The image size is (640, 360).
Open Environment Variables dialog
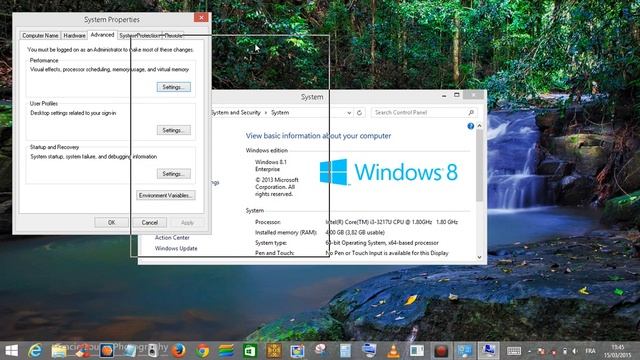165,196
